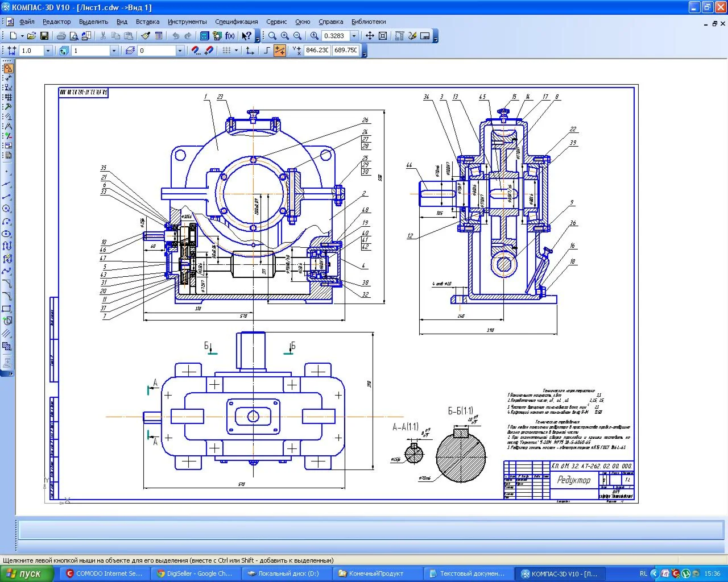Click the X coordinate field 846.230
Image resolution: width=728 pixels, height=582 pixels.
[x=317, y=51]
